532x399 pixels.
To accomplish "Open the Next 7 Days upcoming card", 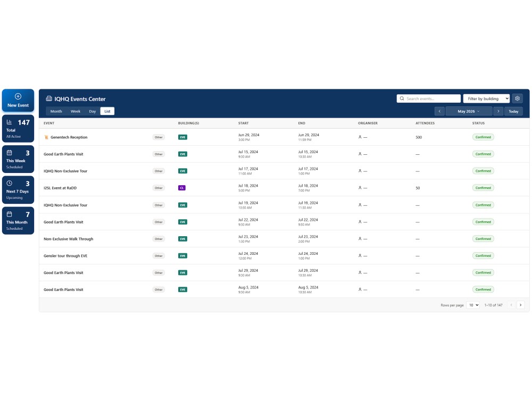I will point(18,190).
